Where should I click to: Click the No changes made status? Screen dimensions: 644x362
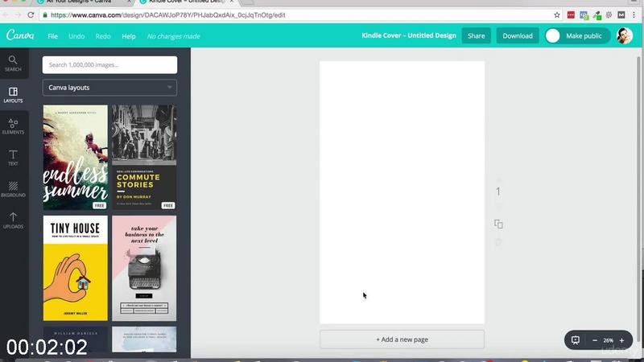173,36
